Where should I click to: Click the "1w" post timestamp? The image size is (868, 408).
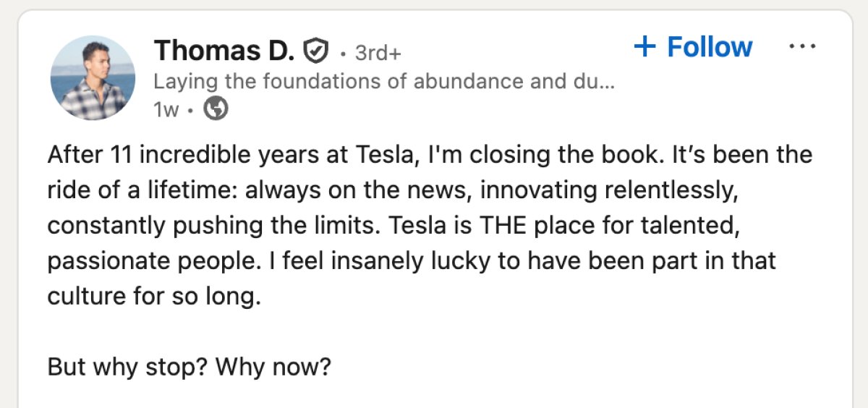tap(166, 109)
